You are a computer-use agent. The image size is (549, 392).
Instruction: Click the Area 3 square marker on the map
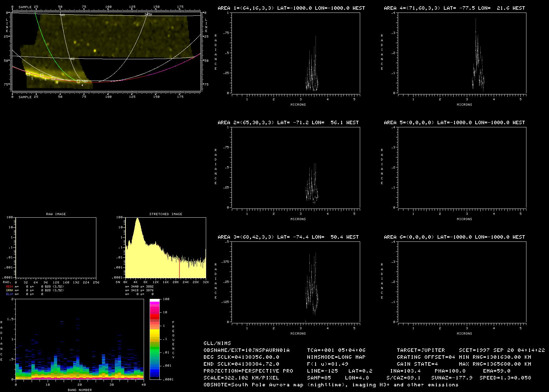pos(53,78)
